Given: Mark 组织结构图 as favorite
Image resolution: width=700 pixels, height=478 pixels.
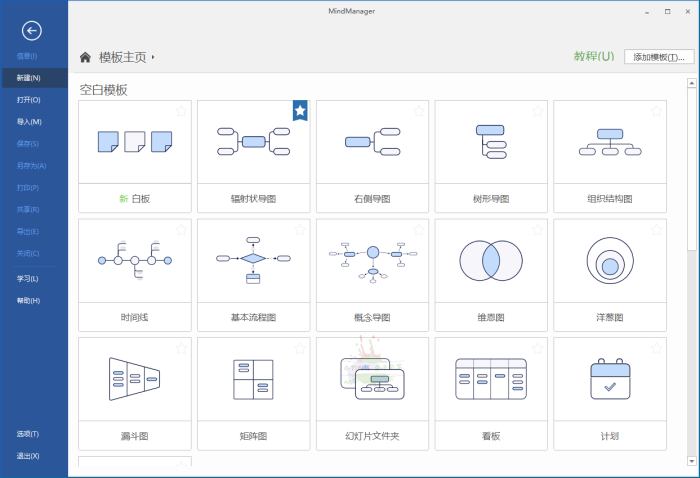Looking at the screenshot, I should coord(656,110).
